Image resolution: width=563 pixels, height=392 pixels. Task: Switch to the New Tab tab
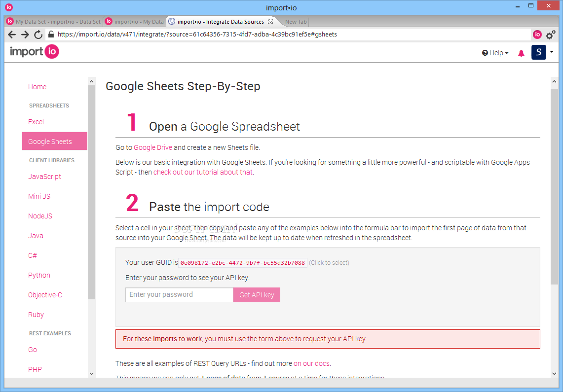(x=296, y=22)
